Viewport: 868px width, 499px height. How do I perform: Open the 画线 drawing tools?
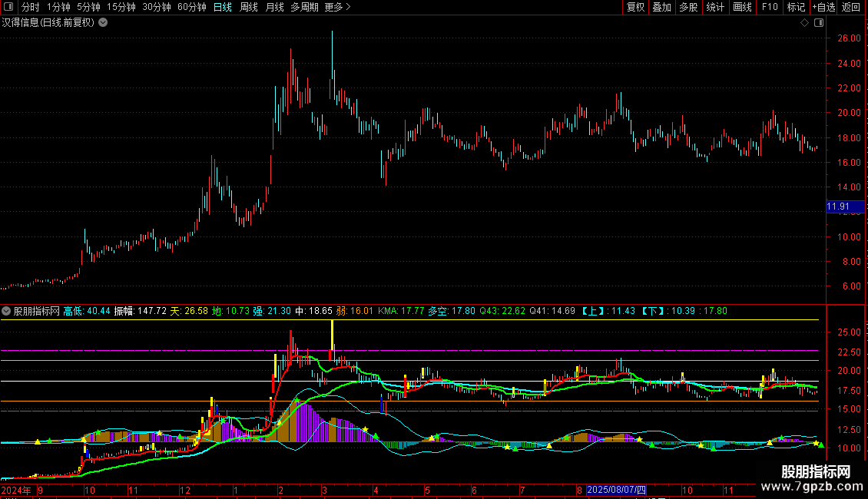click(x=742, y=8)
